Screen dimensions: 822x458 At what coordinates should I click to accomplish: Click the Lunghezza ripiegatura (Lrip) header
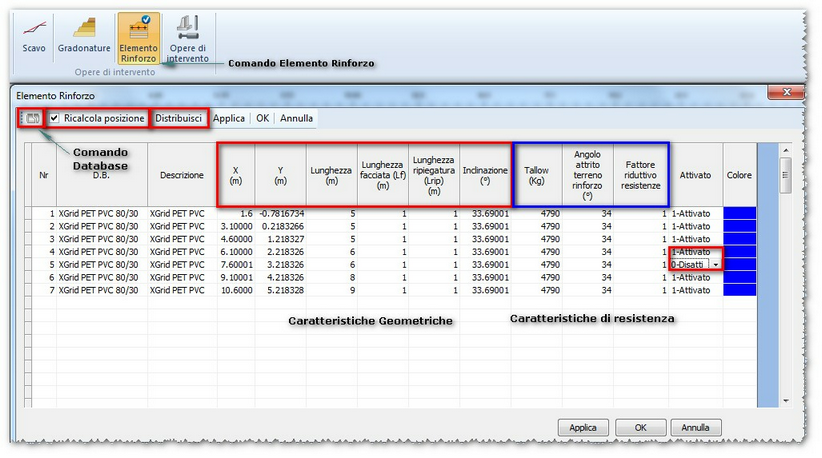(x=434, y=175)
